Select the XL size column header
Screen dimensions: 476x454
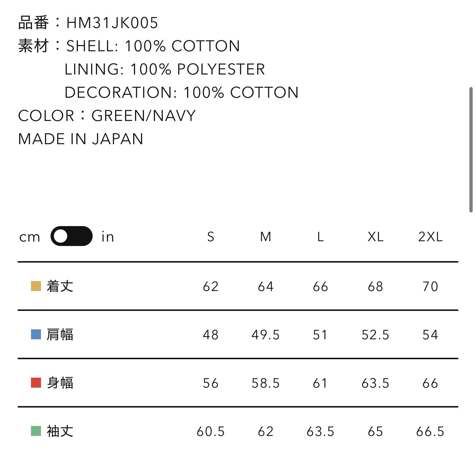coord(376,237)
